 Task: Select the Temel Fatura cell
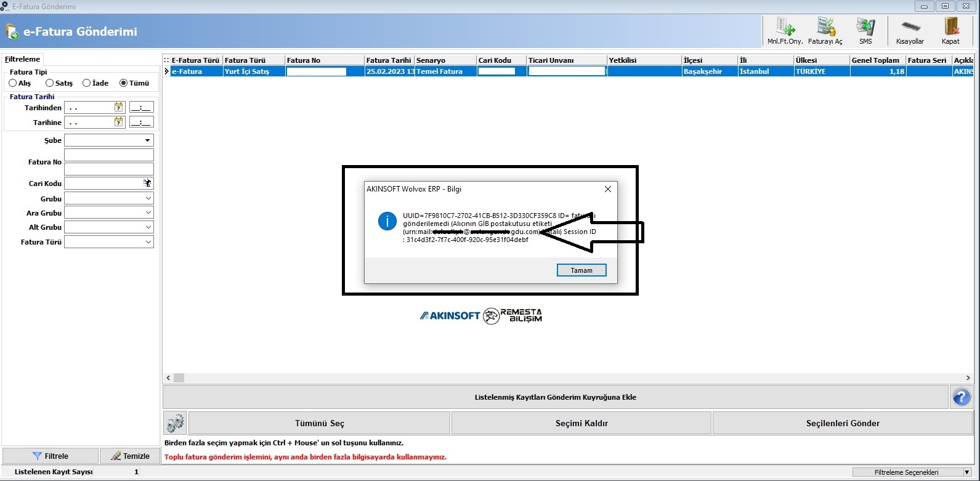tap(445, 71)
